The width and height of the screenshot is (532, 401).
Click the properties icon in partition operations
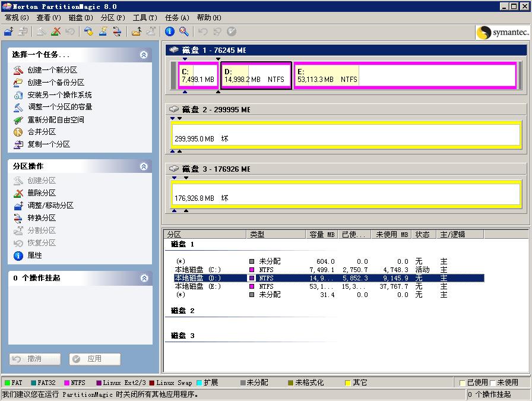pos(18,255)
